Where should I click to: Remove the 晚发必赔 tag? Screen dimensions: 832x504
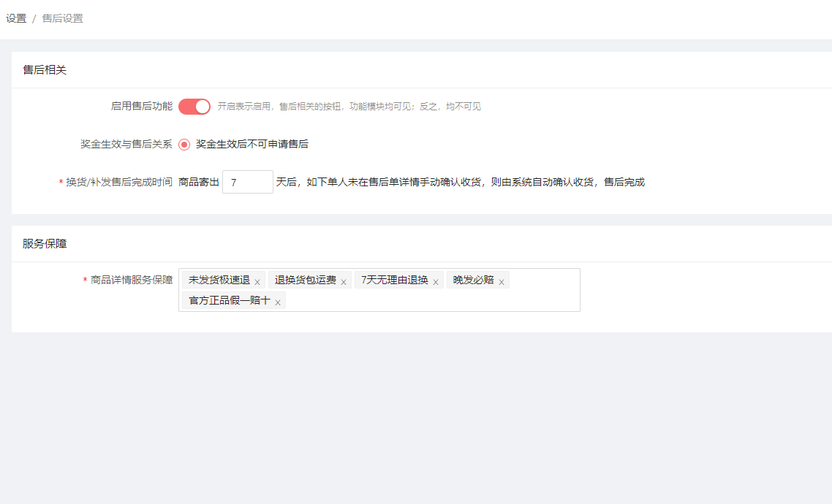point(502,282)
